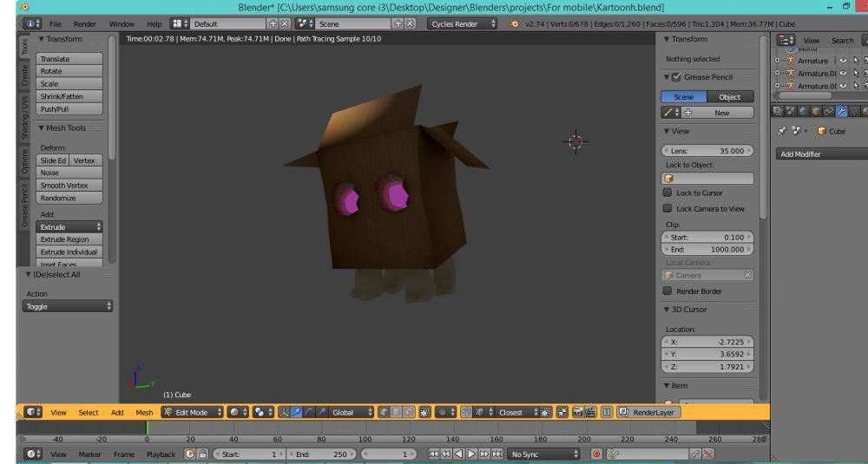
Task: Click the Lens value field
Action: pos(707,150)
